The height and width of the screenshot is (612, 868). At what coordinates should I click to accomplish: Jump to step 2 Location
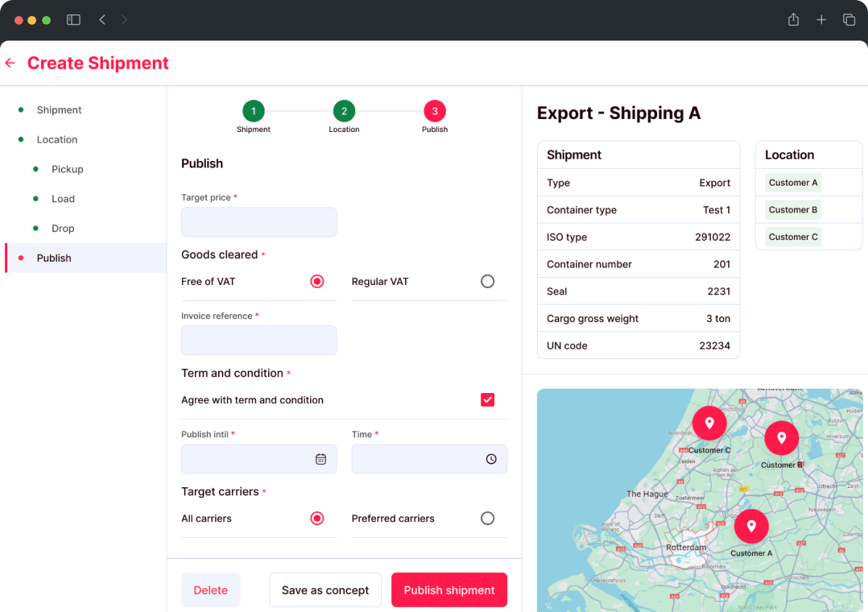click(344, 111)
